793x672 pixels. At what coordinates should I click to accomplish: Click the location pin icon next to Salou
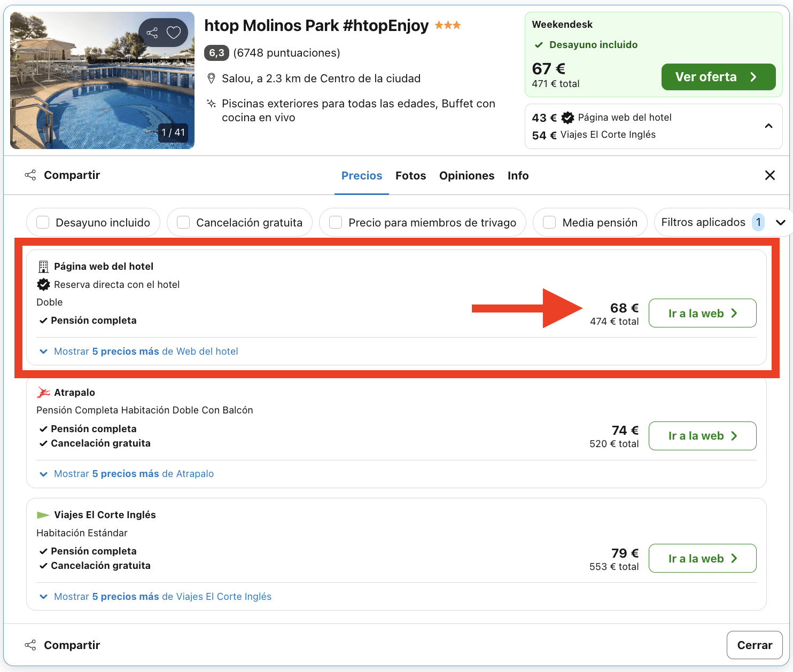tap(212, 78)
